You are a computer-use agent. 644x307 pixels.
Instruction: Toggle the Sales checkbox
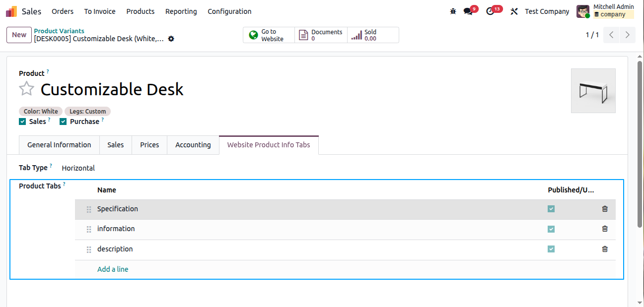(x=22, y=122)
